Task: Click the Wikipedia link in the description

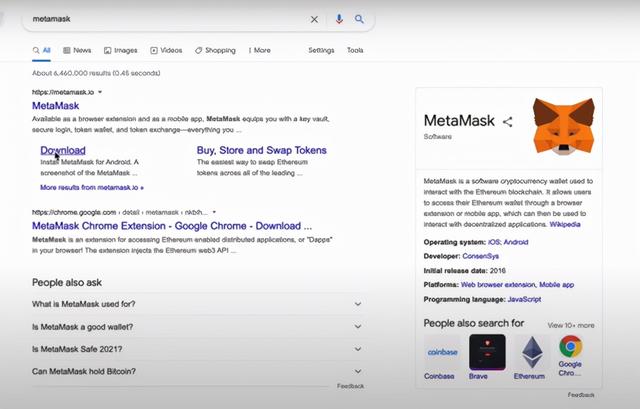Action: (565, 224)
